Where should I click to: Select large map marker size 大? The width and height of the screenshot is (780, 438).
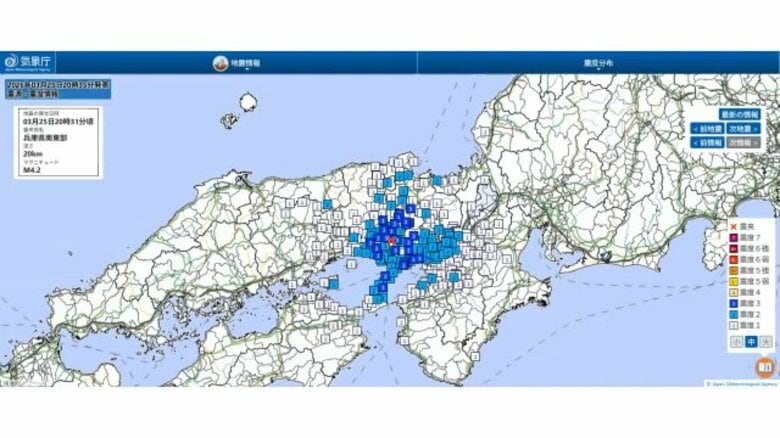click(766, 341)
